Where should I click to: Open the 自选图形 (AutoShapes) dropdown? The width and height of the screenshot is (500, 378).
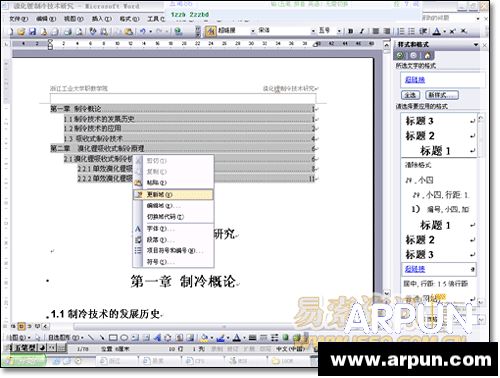[66, 338]
